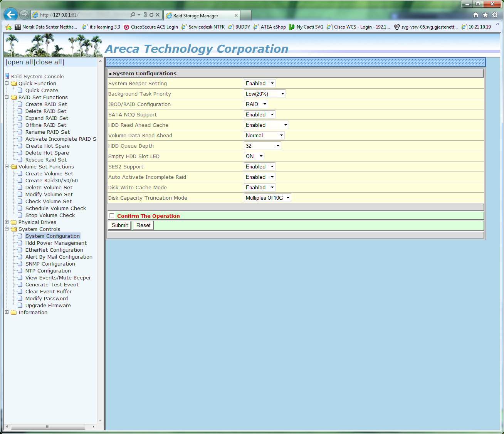This screenshot has height=434, width=504.
Task: Switch to the Raid Storage Manager tab
Action: [202, 15]
